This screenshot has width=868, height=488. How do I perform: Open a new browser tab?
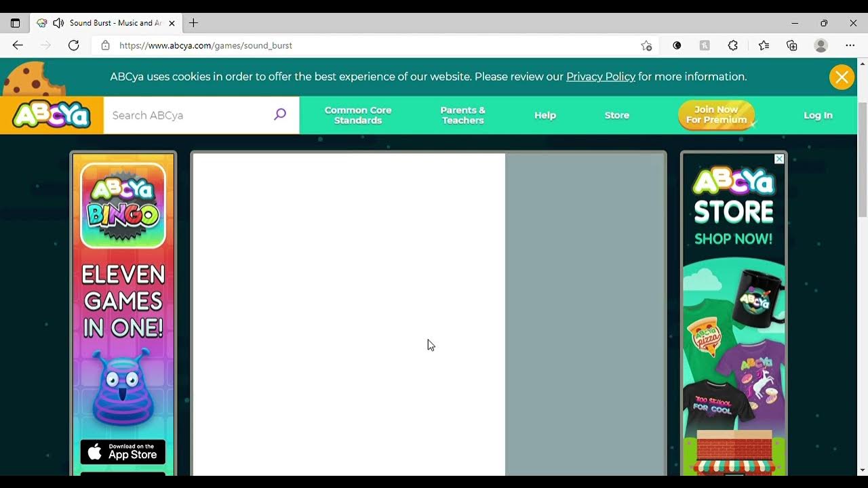193,23
